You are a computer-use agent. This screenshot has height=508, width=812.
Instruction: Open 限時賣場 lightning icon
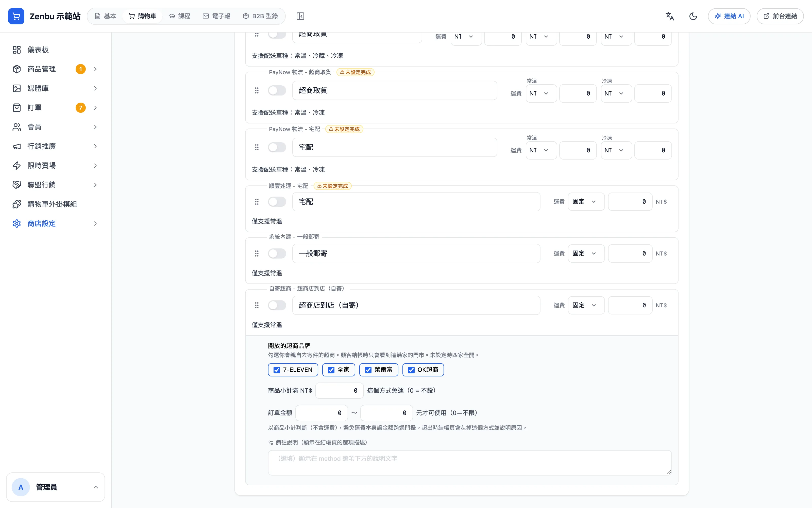tap(17, 166)
